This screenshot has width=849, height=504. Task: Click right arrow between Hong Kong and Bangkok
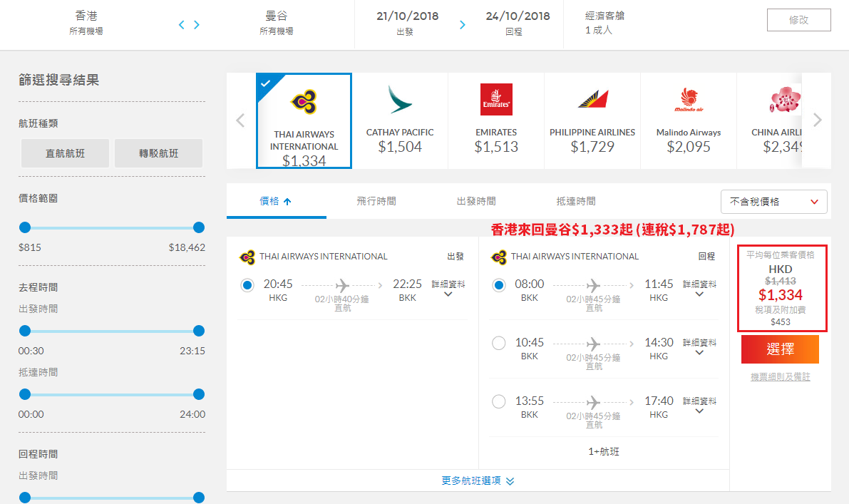point(197,25)
